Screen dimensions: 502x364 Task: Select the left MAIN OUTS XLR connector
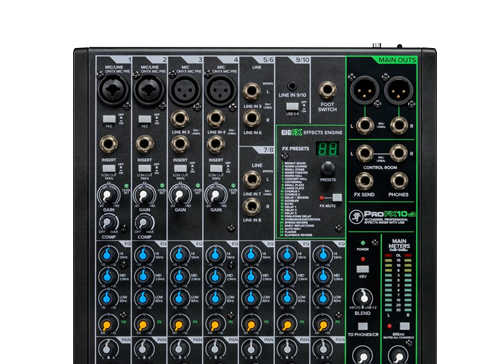[x=364, y=90]
